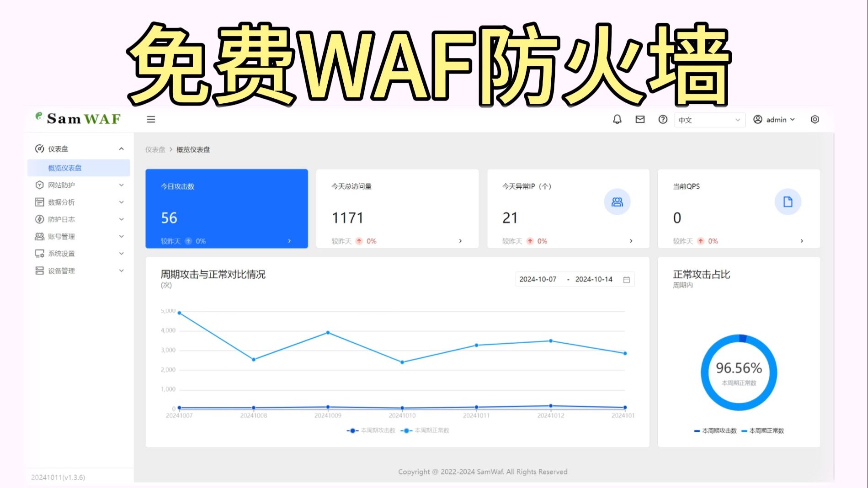The width and height of the screenshot is (868, 488).
Task: Open the settings gear icon in header
Action: click(x=815, y=119)
